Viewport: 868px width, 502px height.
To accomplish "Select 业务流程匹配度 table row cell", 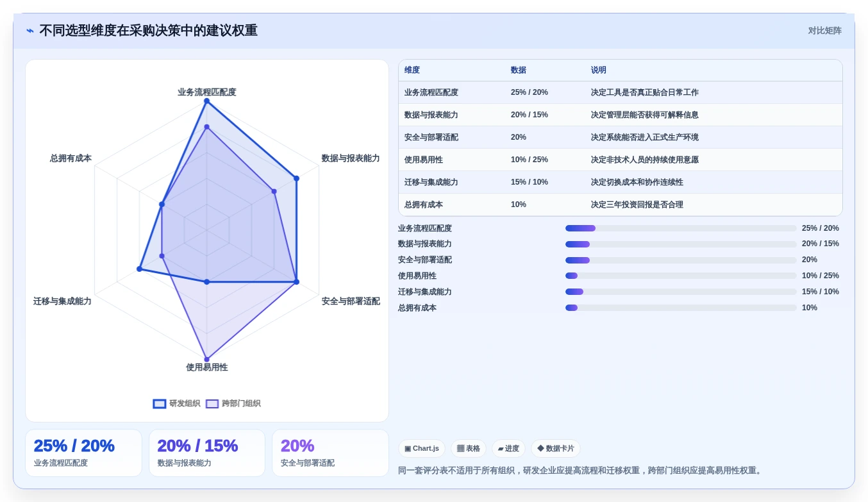I will coord(431,92).
